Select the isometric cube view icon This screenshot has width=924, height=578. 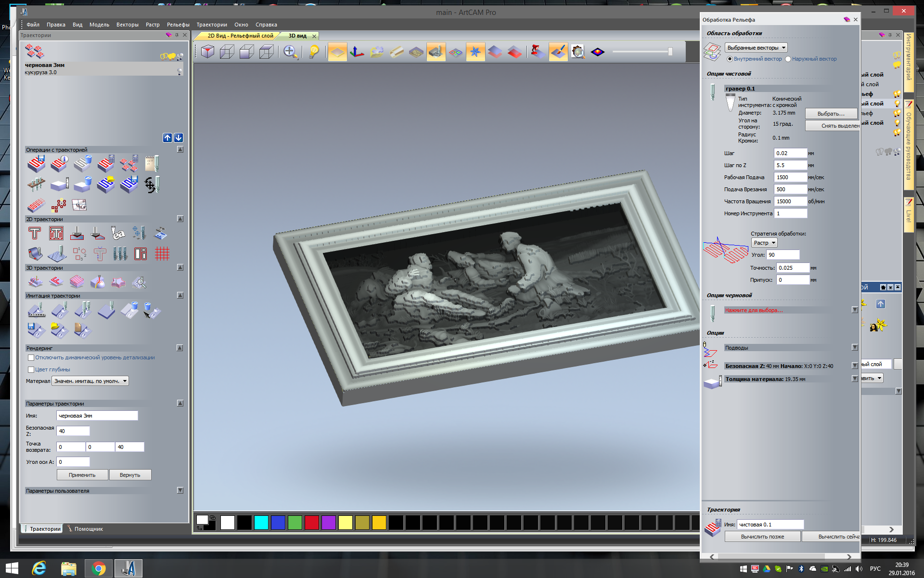[x=207, y=52]
